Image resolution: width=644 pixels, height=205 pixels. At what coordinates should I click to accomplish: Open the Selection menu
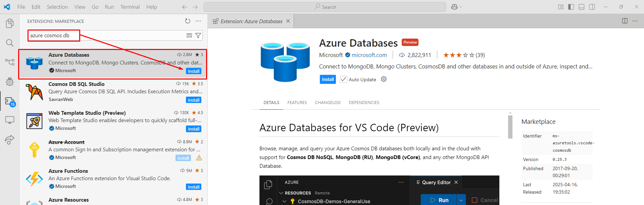click(x=57, y=7)
